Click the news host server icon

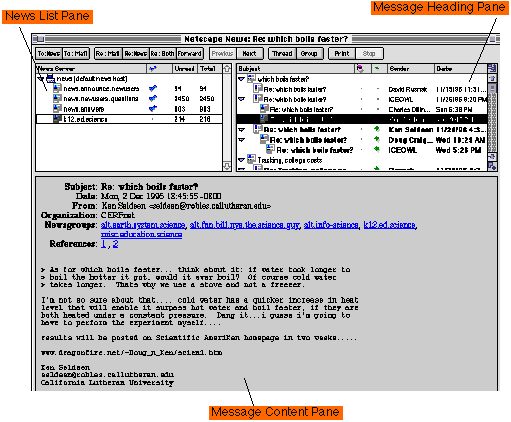click(x=50, y=79)
